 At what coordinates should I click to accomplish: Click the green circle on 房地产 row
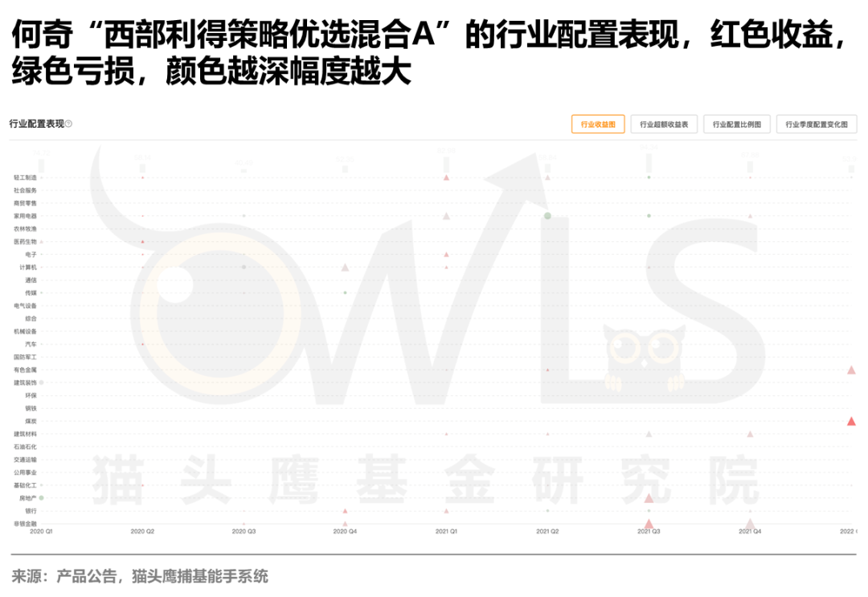(41, 498)
